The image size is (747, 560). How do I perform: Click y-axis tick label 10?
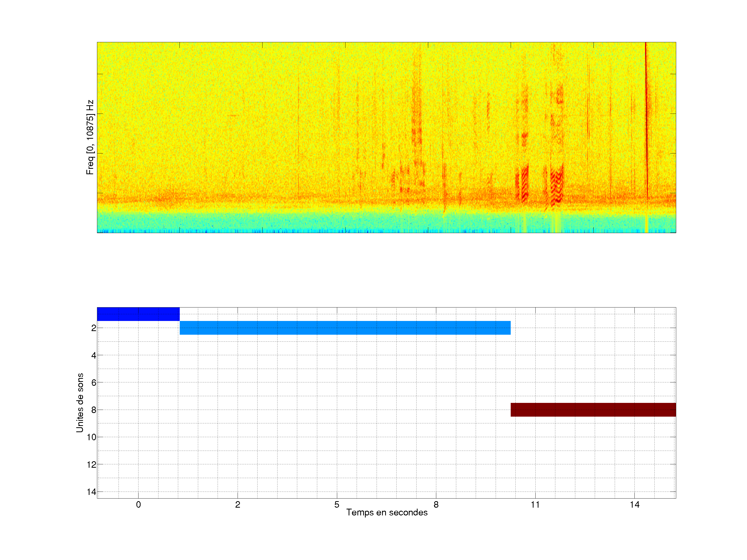point(92,437)
